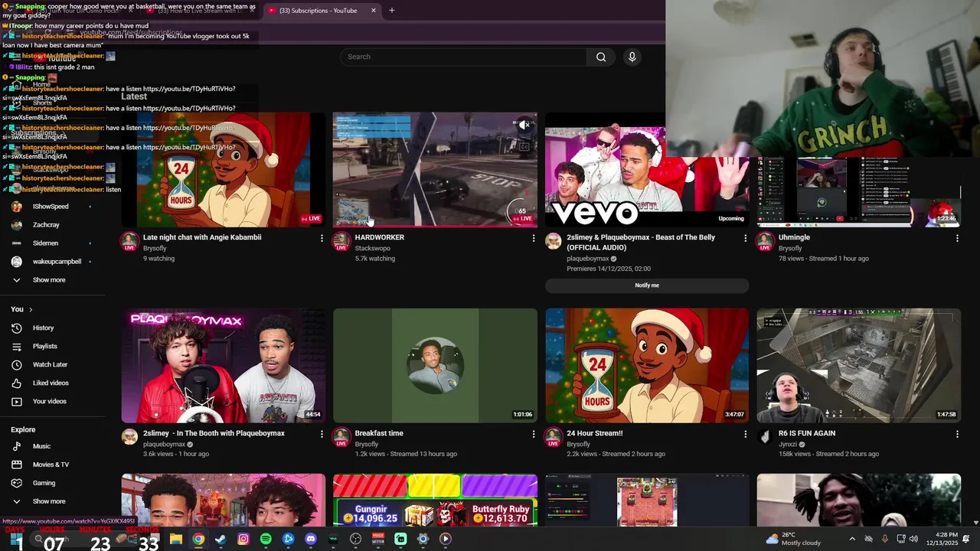
Task: Click Notify me for upcoming premiere
Action: (x=647, y=285)
